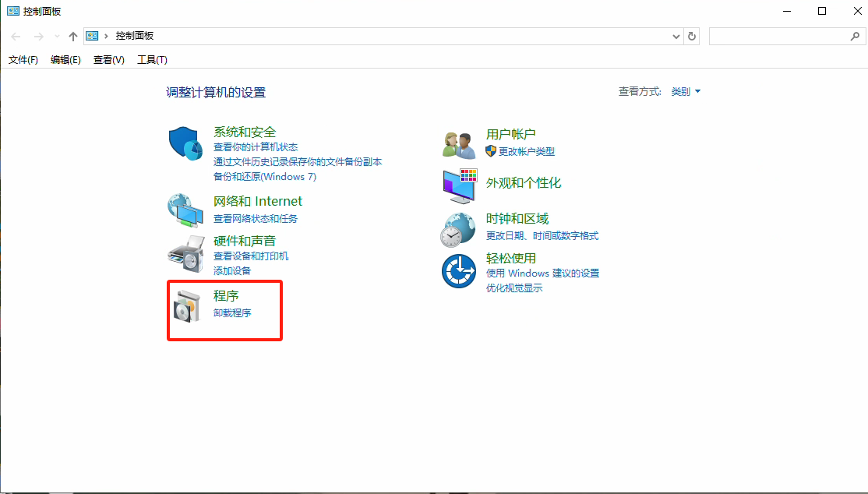
Task: Expand the address bar history dropdown
Action: tap(676, 36)
